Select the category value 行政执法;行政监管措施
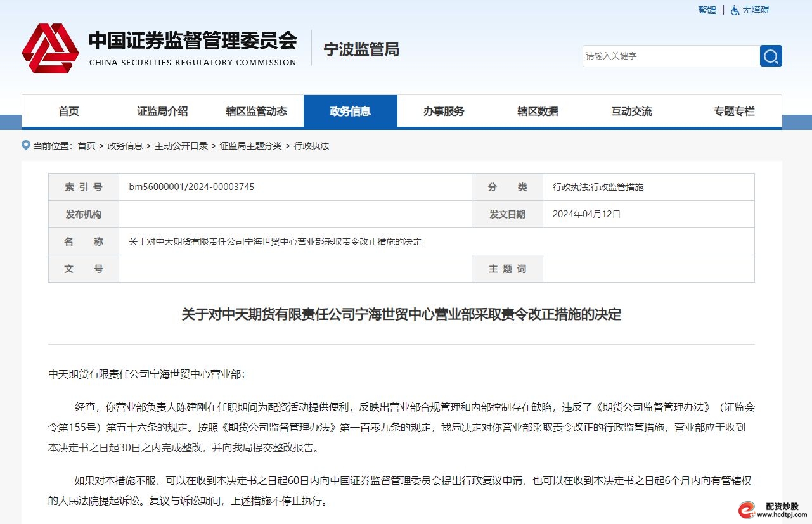 point(598,187)
